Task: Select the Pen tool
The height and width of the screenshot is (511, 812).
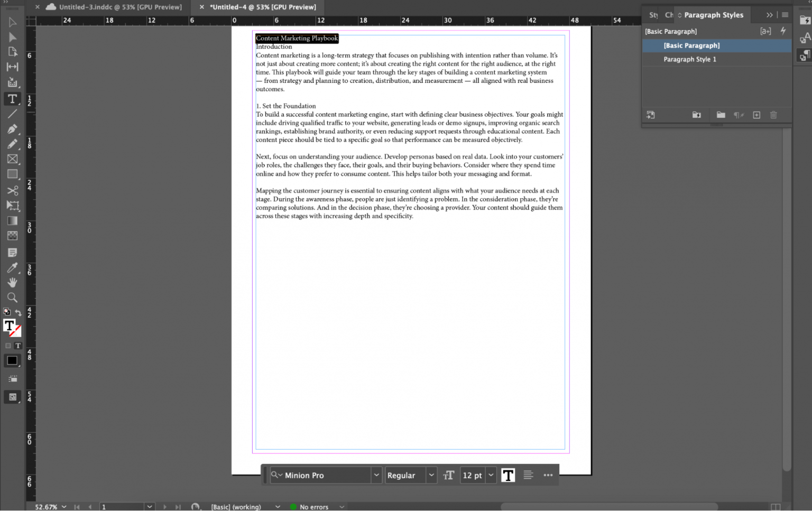Action: point(12,129)
